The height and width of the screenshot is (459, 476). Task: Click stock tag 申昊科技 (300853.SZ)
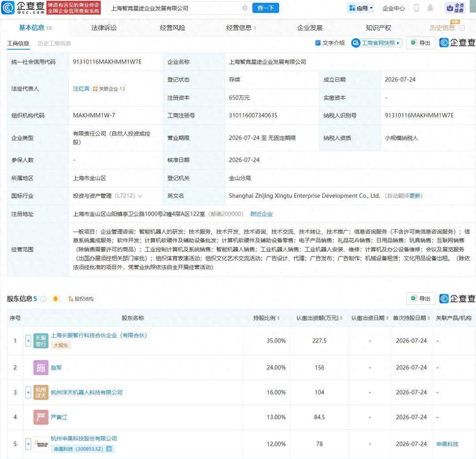coord(78,449)
